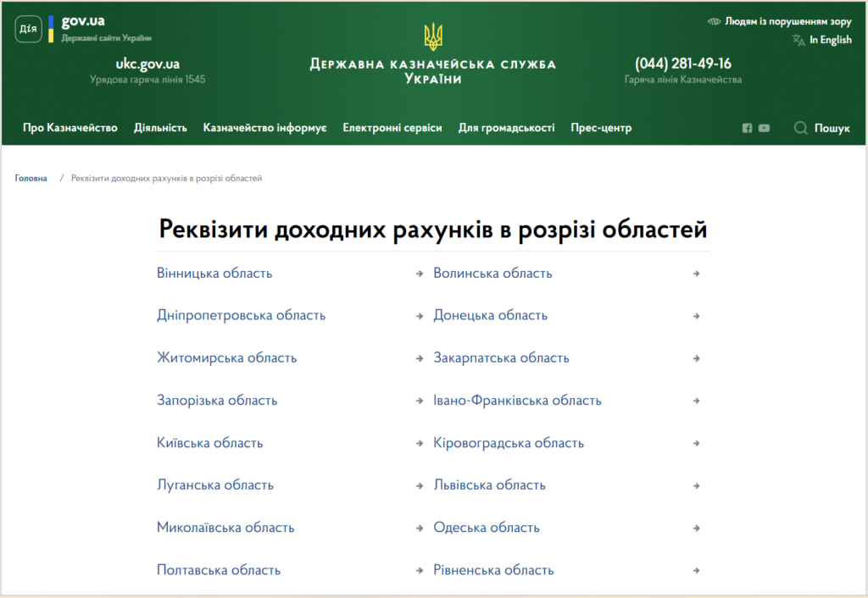
Task: Open the Про Казначейство menu
Action: tap(70, 128)
